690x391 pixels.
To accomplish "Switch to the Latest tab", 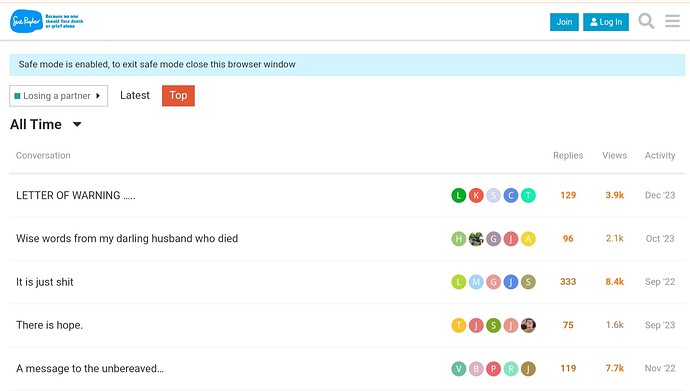I will [135, 95].
